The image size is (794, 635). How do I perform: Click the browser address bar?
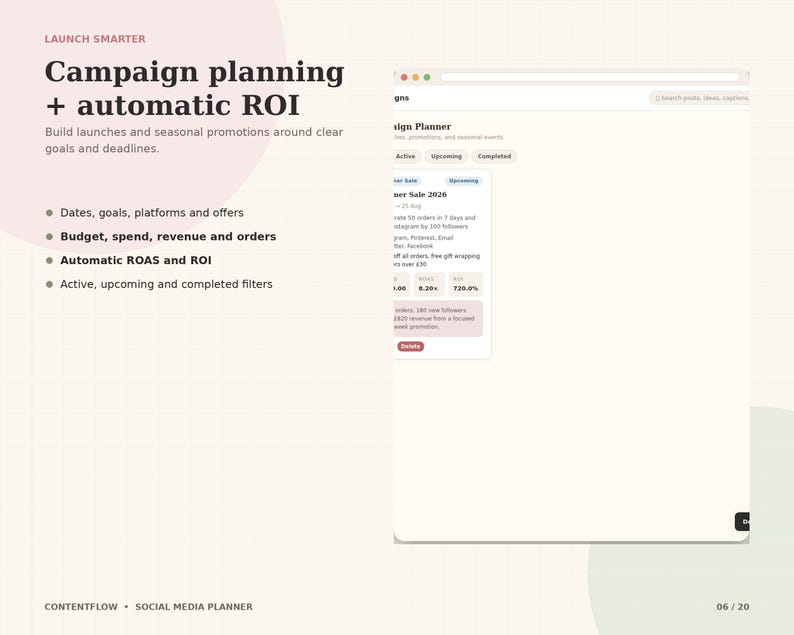coord(590,77)
